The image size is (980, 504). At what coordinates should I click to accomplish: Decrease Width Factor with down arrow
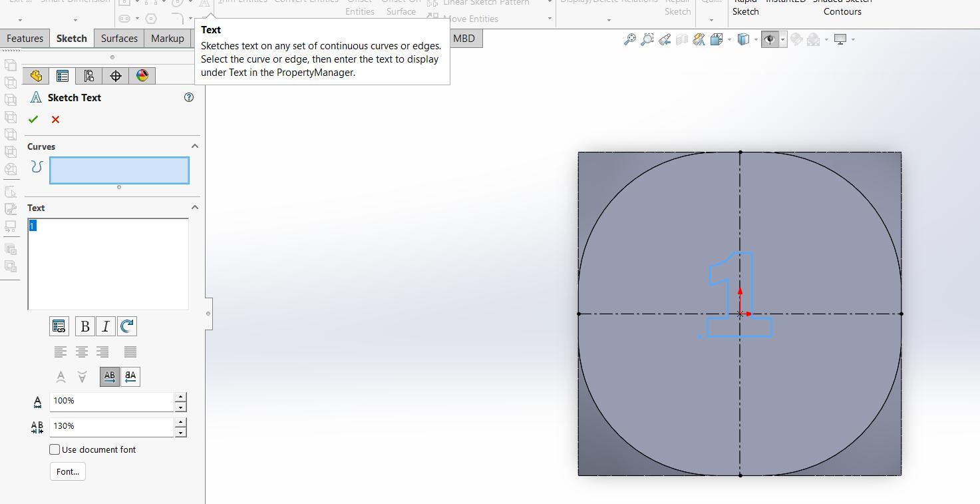tap(180, 406)
